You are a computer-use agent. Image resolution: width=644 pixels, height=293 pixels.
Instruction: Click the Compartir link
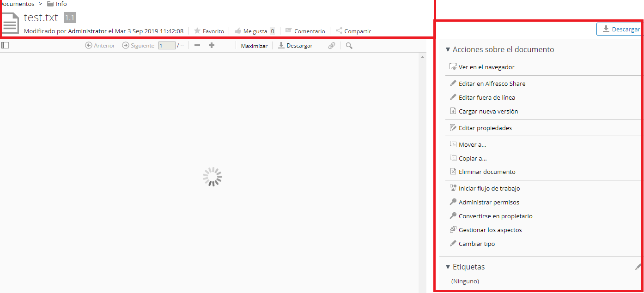(x=353, y=31)
